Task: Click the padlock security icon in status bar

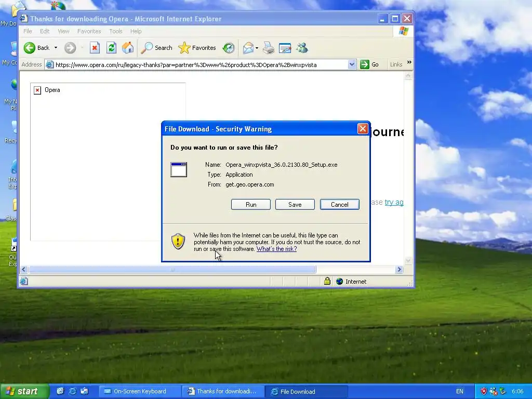Action: (327, 281)
